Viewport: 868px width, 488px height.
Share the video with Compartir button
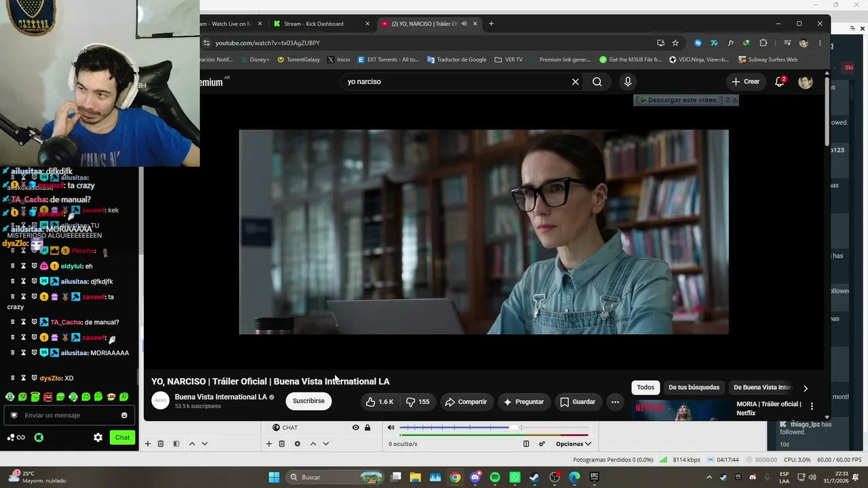(466, 402)
